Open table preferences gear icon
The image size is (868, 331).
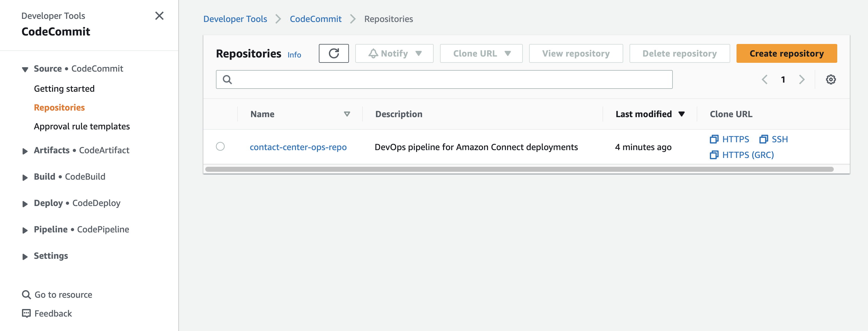click(x=831, y=79)
